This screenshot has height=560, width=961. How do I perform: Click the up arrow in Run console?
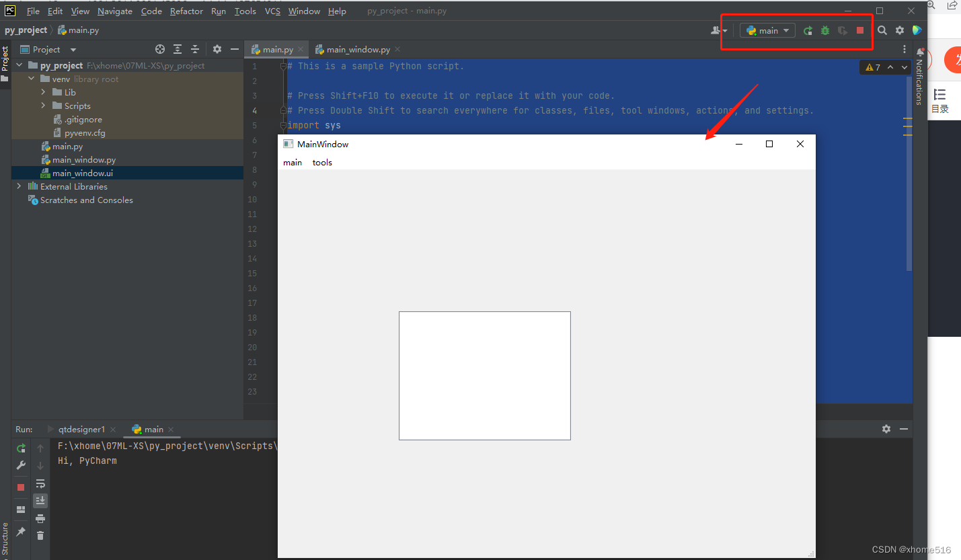[x=40, y=448]
